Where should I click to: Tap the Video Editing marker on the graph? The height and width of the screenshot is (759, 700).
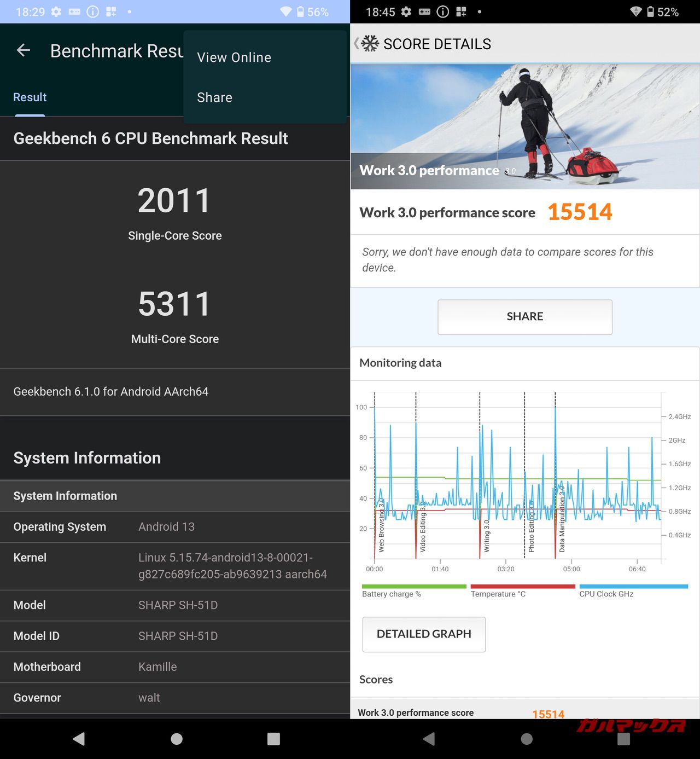pyautogui.click(x=422, y=528)
